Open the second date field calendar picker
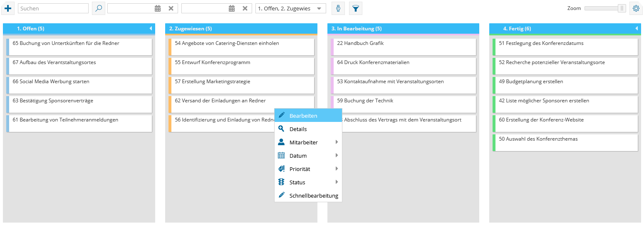 click(x=232, y=8)
